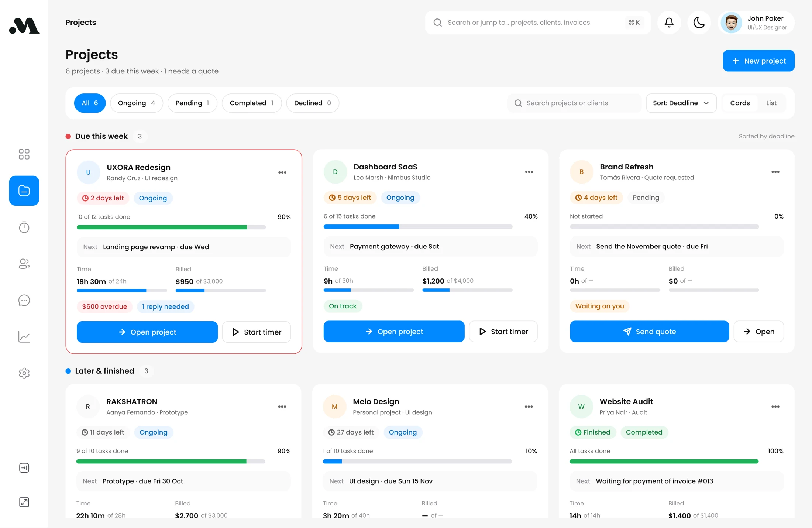The image size is (812, 528).
Task: Open more options for Website Audit card
Action: point(775,407)
